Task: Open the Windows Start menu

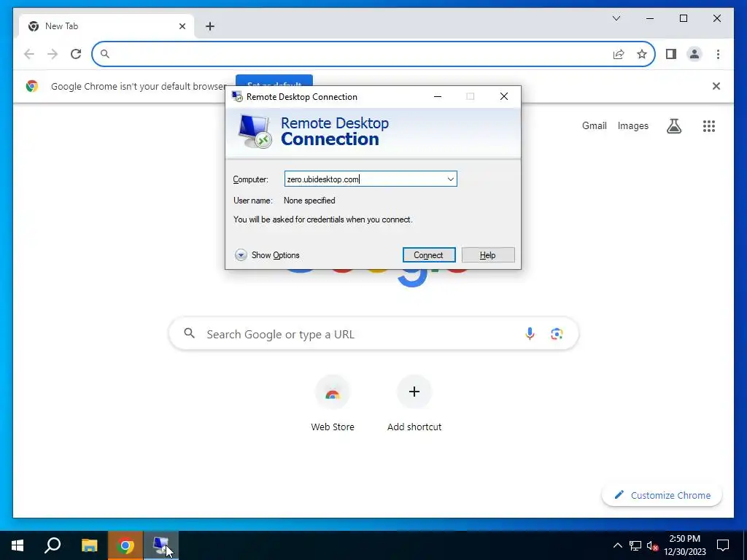Action: pos(18,545)
